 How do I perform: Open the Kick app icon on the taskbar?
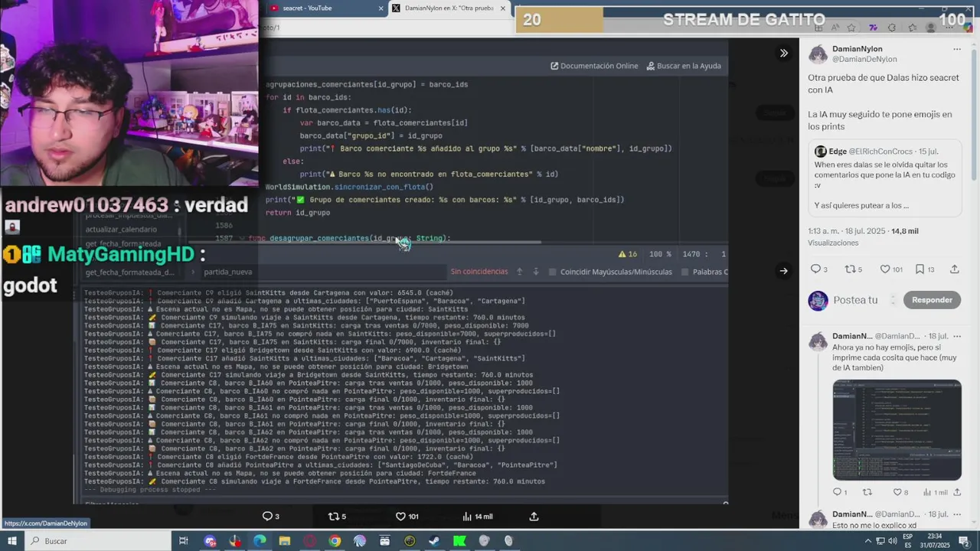click(x=459, y=541)
